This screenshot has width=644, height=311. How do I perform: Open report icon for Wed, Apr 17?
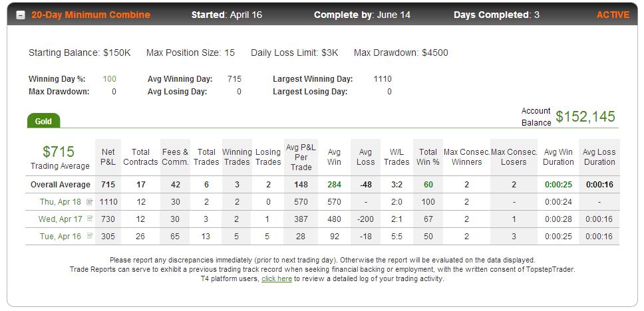[90, 219]
